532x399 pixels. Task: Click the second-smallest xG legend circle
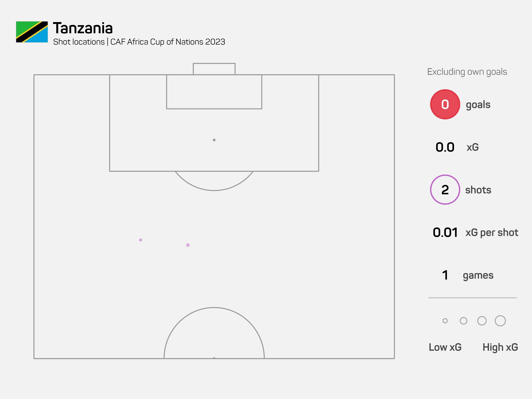coord(464,321)
